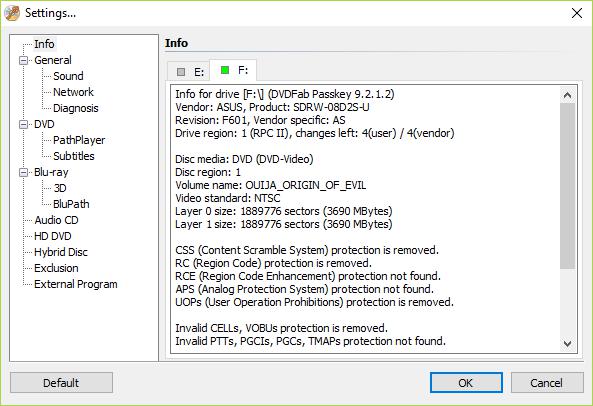Open the PathPlayer settings item
Screen dimensions: 593x406
[x=79, y=140]
